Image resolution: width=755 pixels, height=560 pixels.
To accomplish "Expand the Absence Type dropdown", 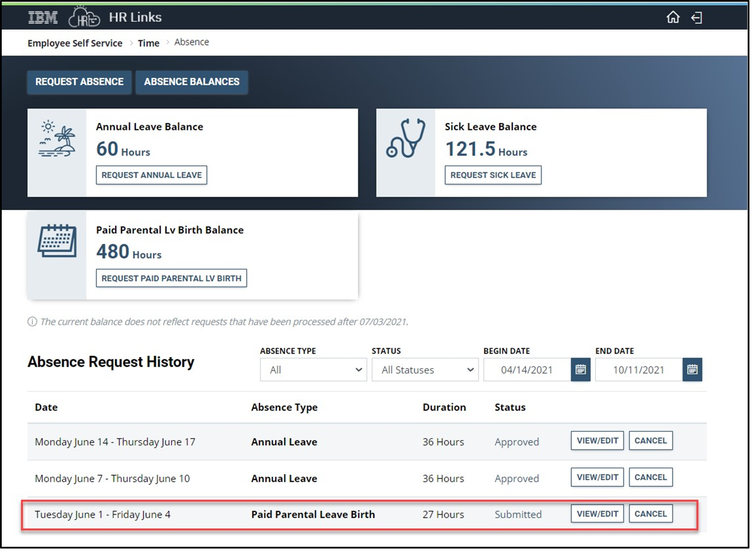I will [313, 369].
